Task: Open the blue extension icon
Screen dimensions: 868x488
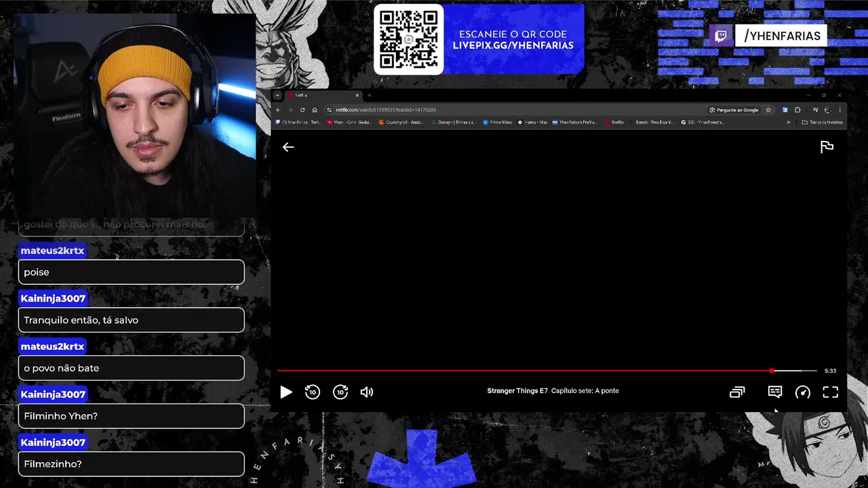Action: click(x=785, y=110)
